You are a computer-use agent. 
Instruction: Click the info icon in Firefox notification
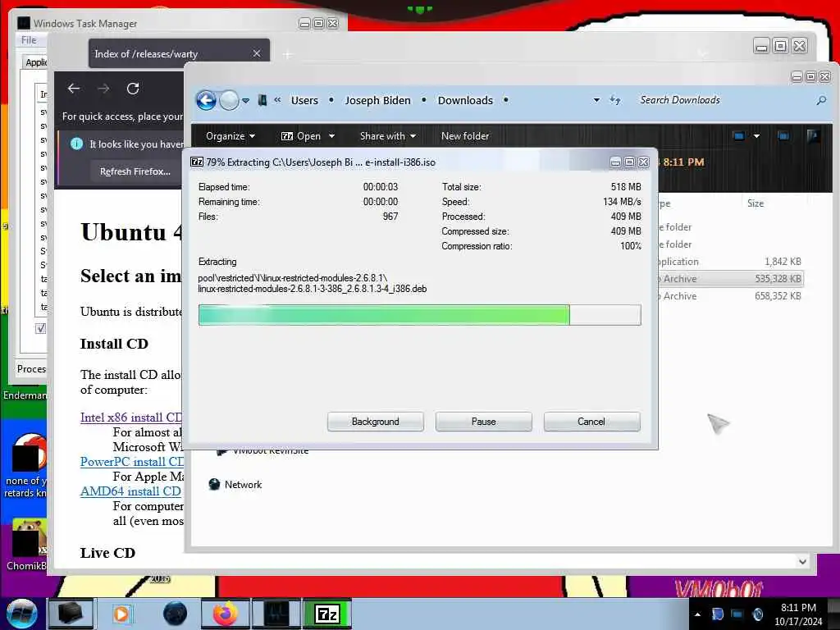click(x=76, y=144)
